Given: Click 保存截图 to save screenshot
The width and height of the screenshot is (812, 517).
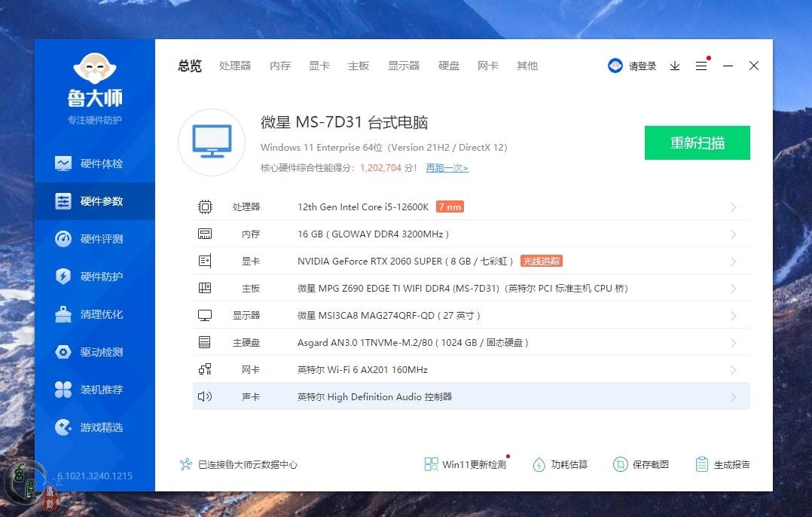Looking at the screenshot, I should pyautogui.click(x=641, y=464).
